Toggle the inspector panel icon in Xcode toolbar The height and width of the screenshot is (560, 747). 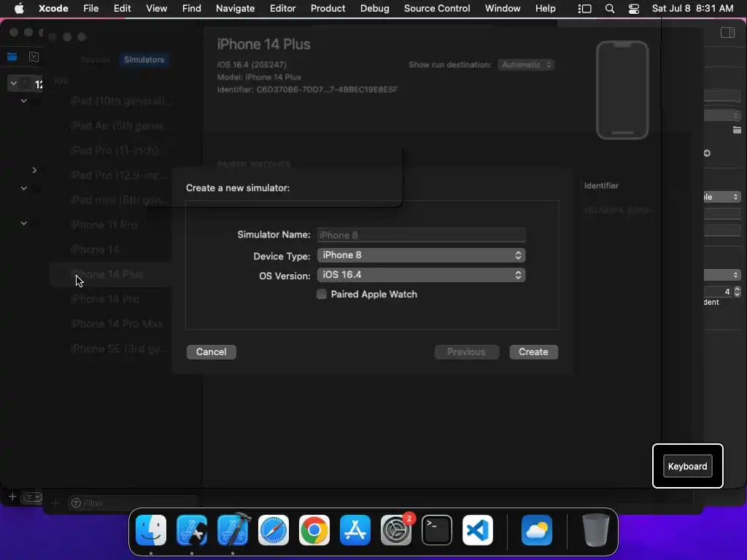pyautogui.click(x=727, y=32)
